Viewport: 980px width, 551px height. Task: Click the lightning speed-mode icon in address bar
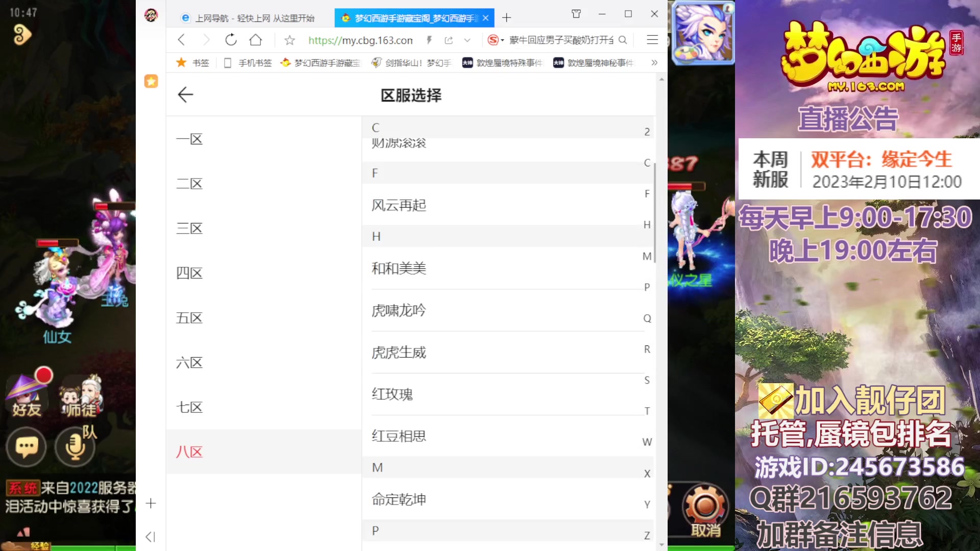click(429, 40)
